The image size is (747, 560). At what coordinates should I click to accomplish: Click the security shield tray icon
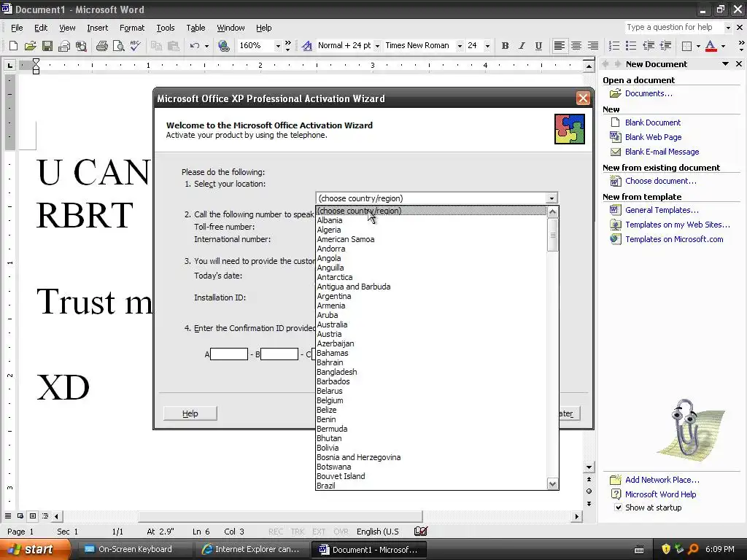point(666,549)
